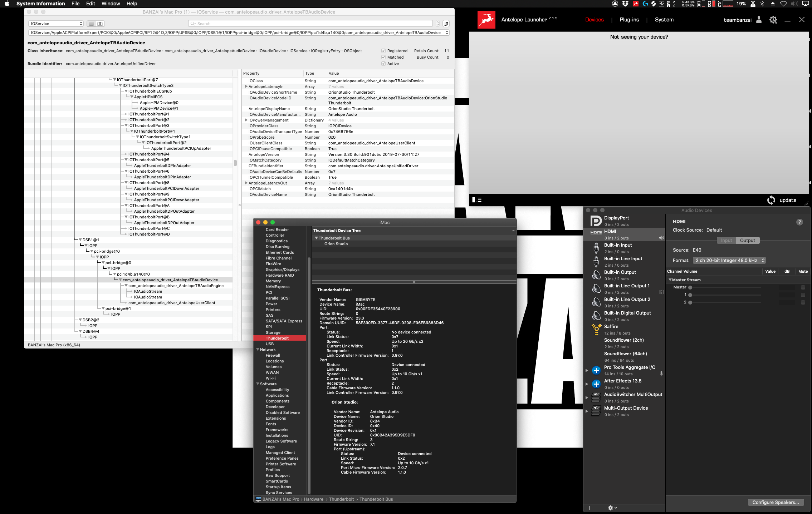The height and width of the screenshot is (514, 812).
Task: Select Built-in Line Output 1 speaker icon
Action: click(x=596, y=289)
